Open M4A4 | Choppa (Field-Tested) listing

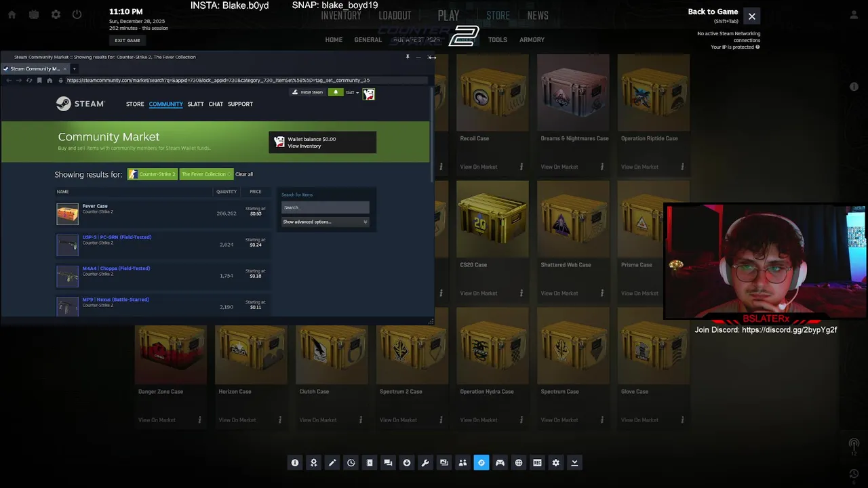(x=163, y=276)
